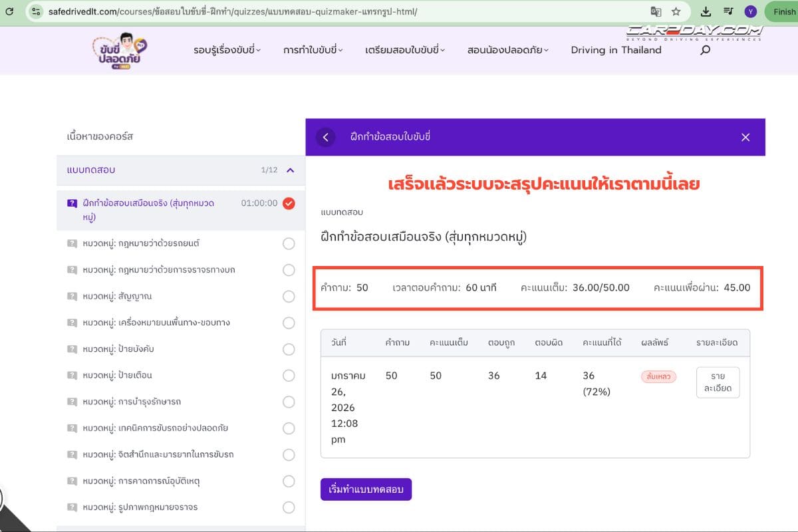Select the Driving in Thailand menu item
The height and width of the screenshot is (532, 798).
615,50
